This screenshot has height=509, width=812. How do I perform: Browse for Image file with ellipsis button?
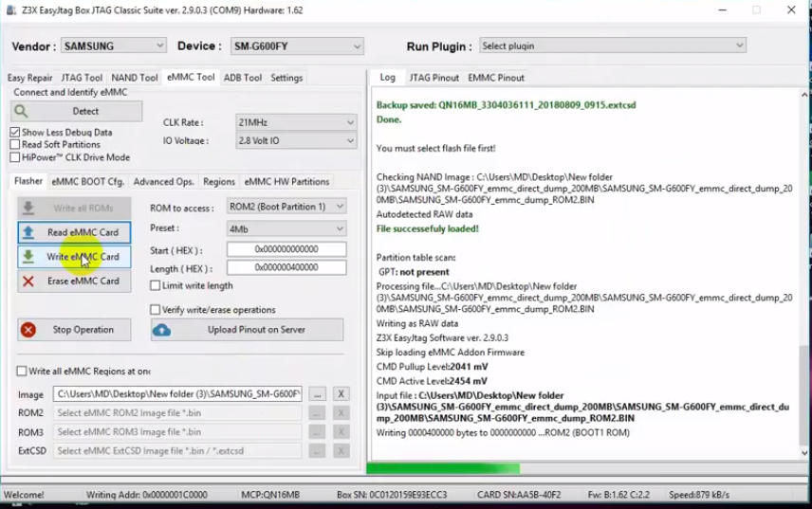click(x=317, y=393)
